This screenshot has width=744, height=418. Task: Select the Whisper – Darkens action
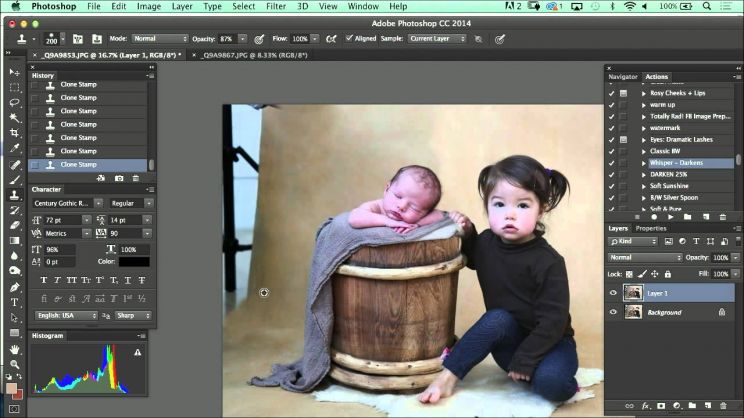click(x=676, y=163)
